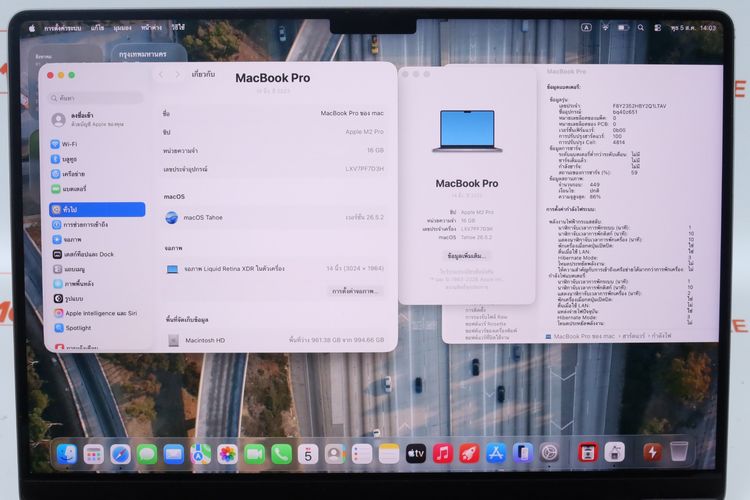
Task: Click the MacBook Pro laptop image in About window
Action: pos(467,132)
